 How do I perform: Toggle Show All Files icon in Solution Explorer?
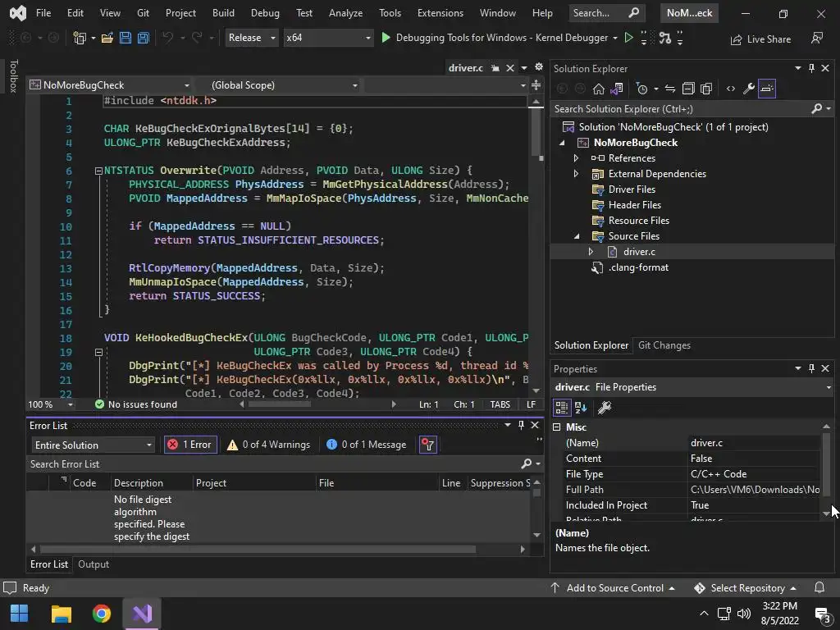tap(706, 89)
